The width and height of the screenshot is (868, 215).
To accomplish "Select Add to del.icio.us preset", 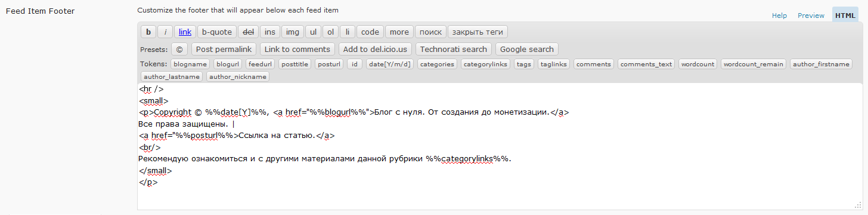I will 376,50.
